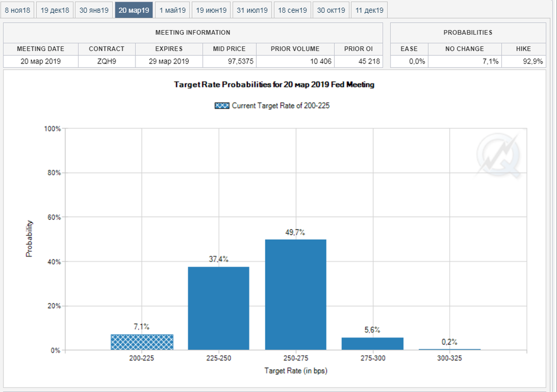557x392 pixels.
Task: Click the HIKE probability value 92,9%
Action: [524, 61]
